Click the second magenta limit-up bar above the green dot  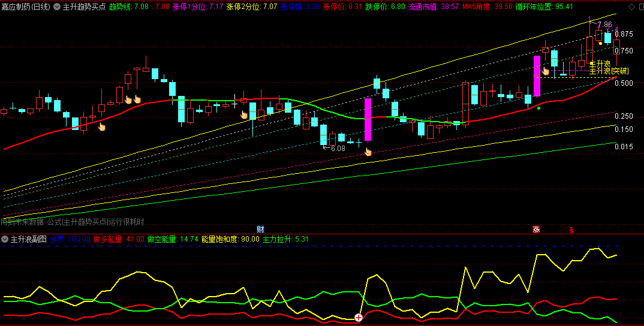coord(537,76)
